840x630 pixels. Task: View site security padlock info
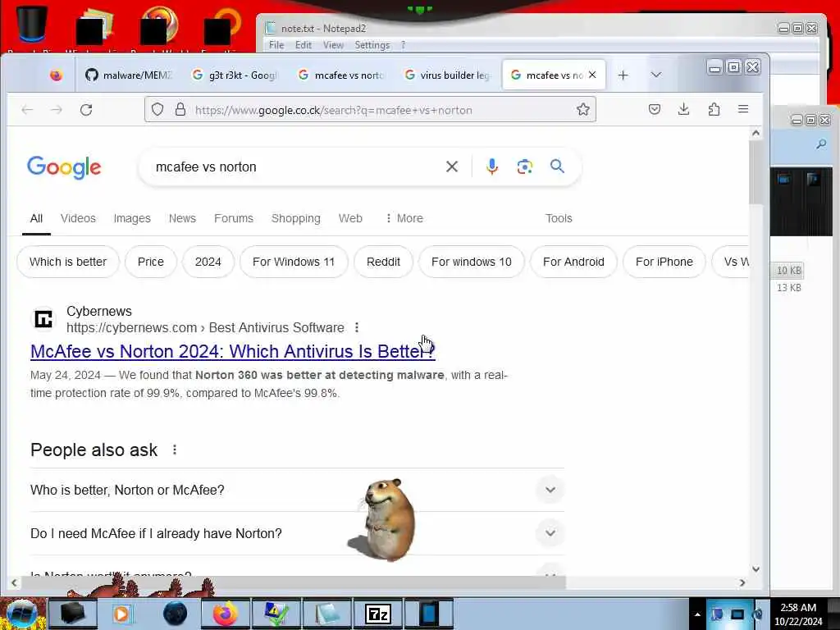coord(180,110)
